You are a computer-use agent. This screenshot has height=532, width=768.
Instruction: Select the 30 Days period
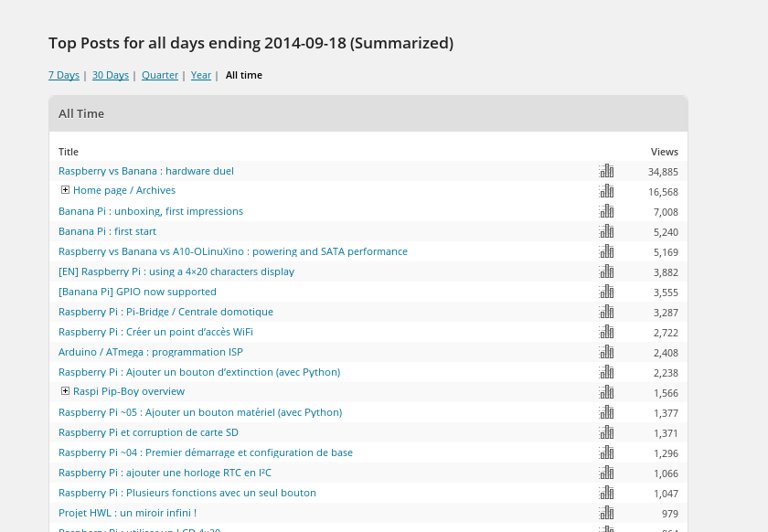[111, 75]
